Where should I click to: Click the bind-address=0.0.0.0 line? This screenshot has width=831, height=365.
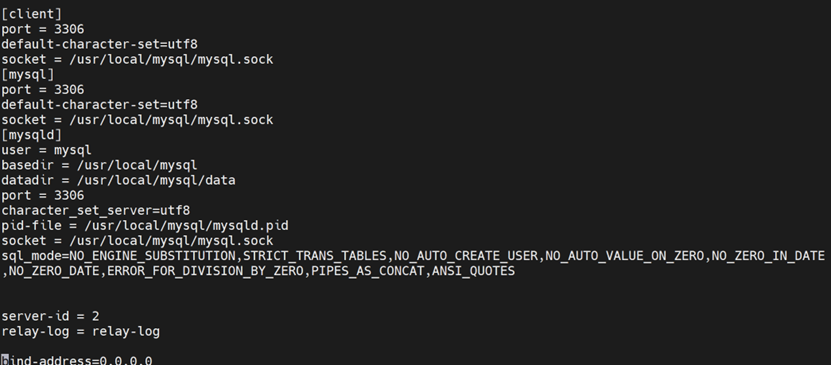click(77, 360)
